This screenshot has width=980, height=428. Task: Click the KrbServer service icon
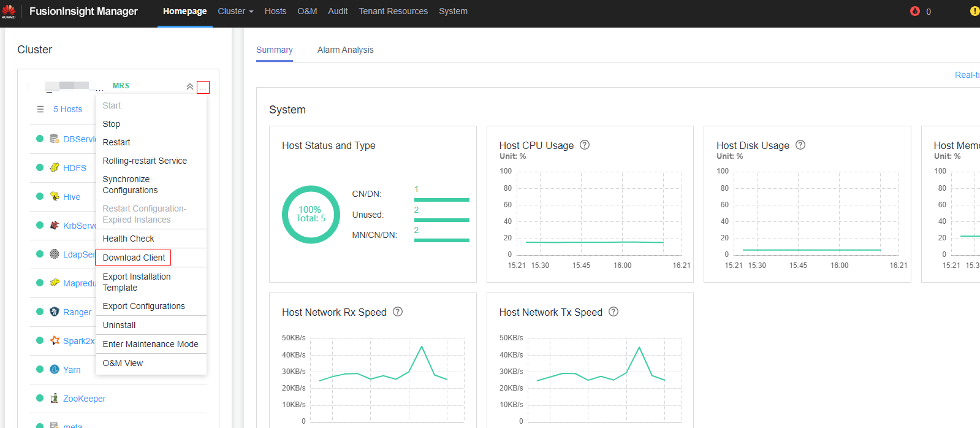coord(55,225)
